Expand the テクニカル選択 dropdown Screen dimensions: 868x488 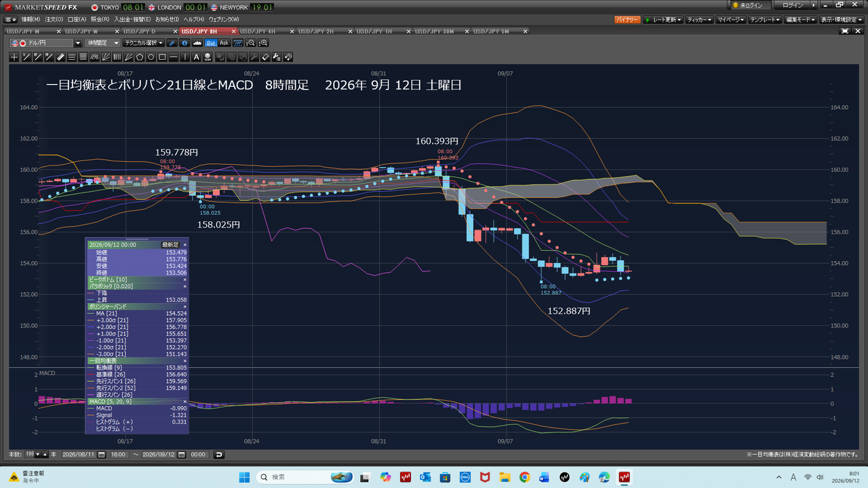click(144, 43)
